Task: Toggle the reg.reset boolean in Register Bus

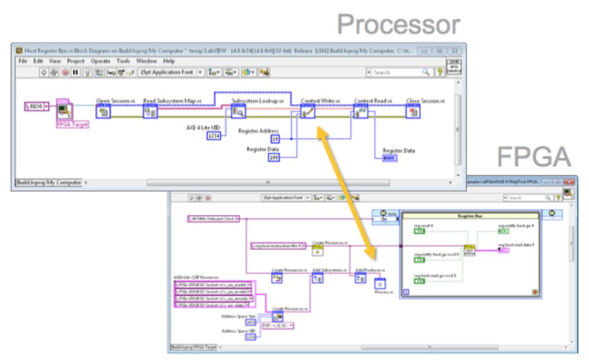Action: click(420, 232)
